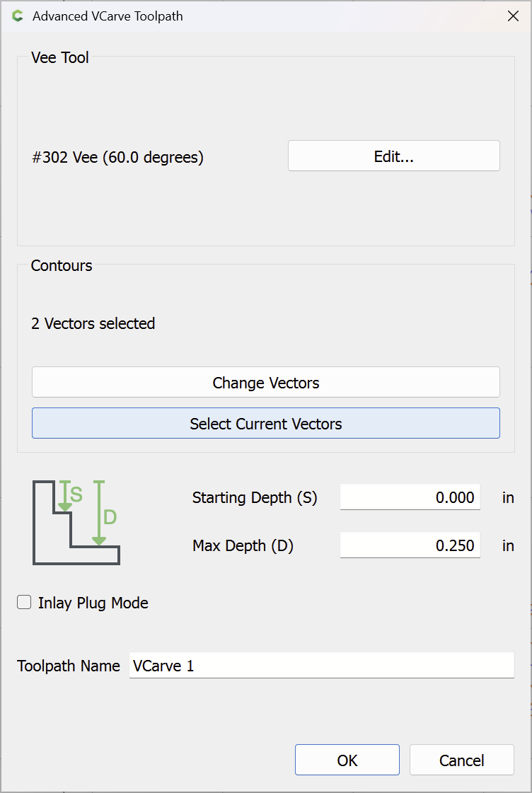Screen dimensions: 532x793
Task: Click the Toolpath Name text field
Action: (322, 665)
